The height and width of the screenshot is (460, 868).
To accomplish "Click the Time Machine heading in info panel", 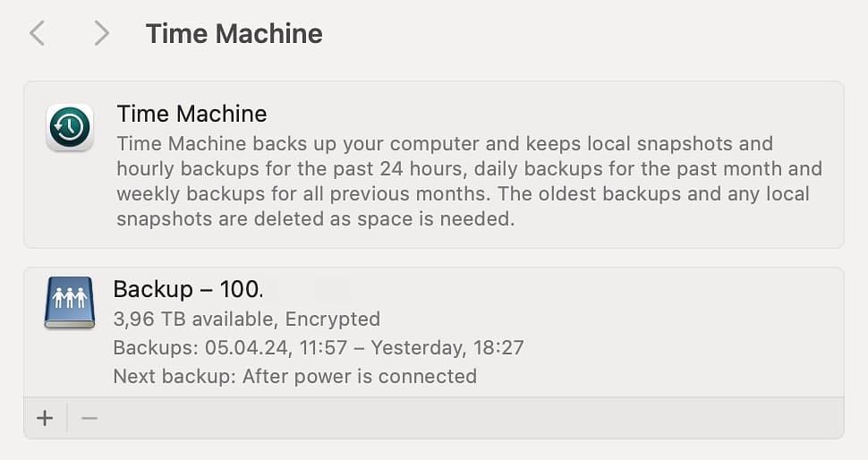I will click(x=191, y=114).
